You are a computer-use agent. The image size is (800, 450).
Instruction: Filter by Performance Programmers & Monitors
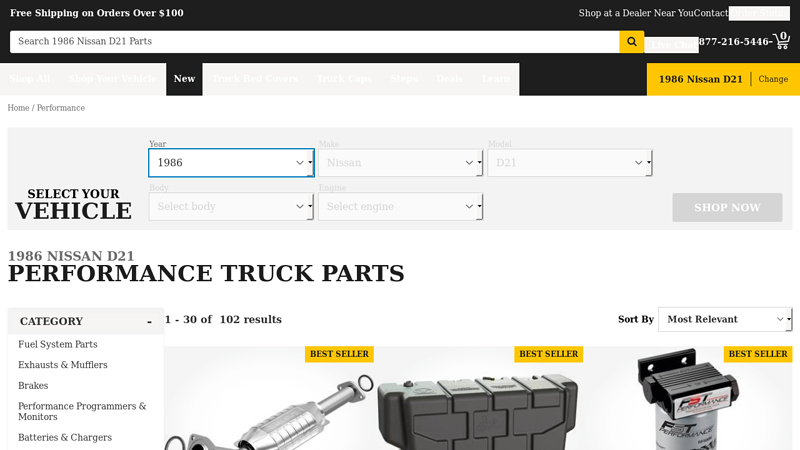pyautogui.click(x=82, y=411)
